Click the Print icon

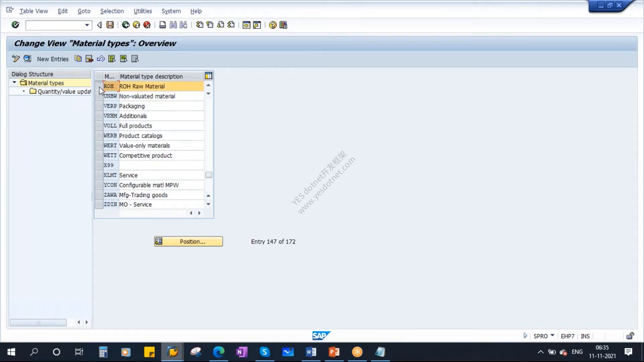[163, 25]
